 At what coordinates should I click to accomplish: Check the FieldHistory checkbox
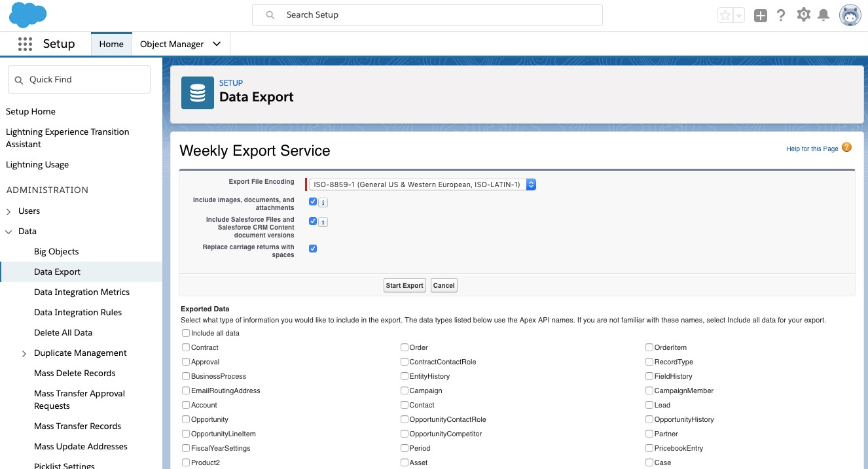pos(649,376)
